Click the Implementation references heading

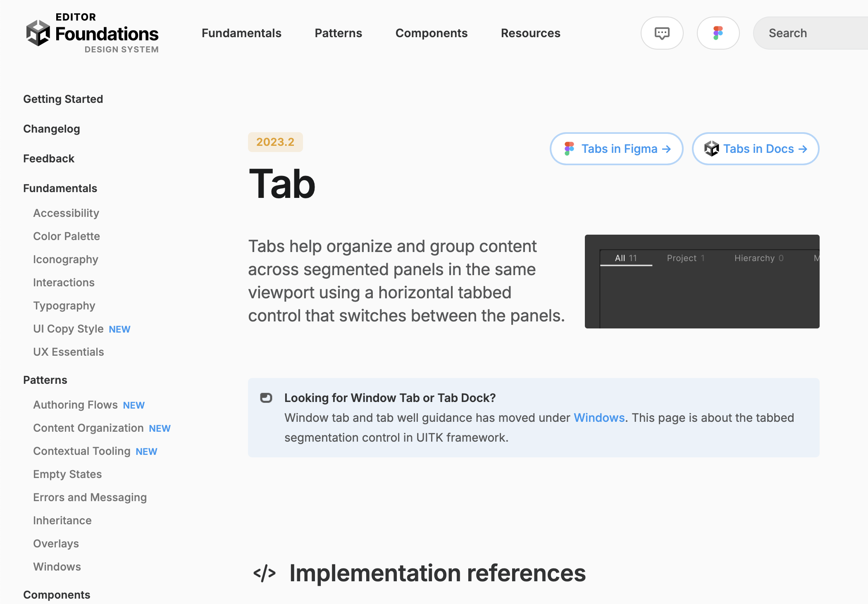point(437,573)
